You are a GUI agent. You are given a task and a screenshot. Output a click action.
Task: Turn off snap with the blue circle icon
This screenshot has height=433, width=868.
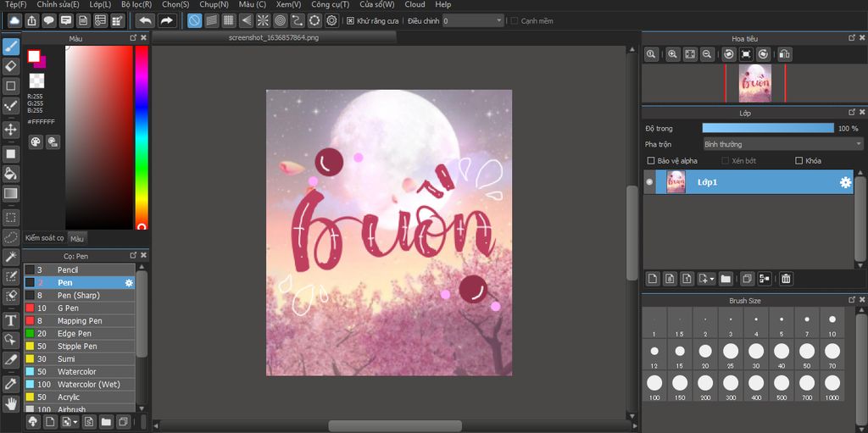(194, 21)
